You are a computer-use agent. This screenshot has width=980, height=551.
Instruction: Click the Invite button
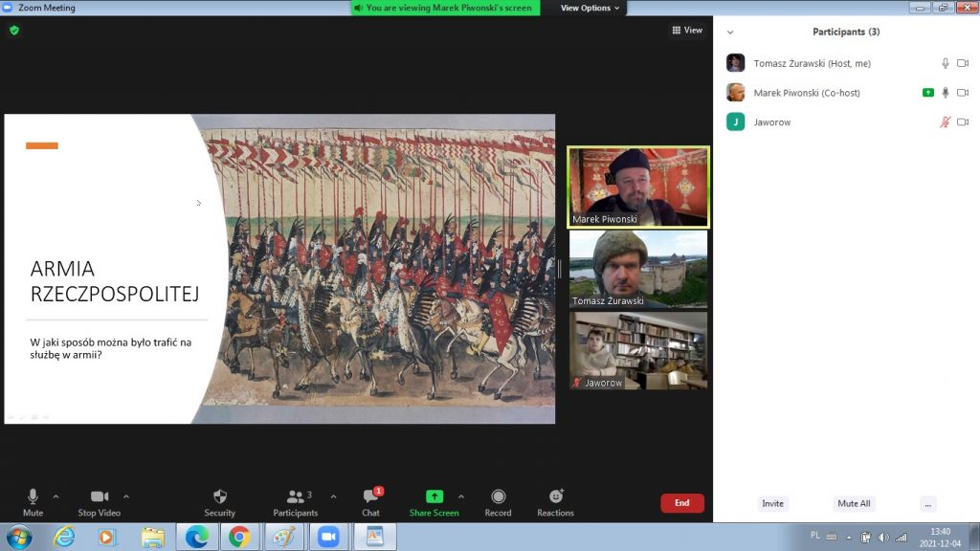pyautogui.click(x=772, y=503)
